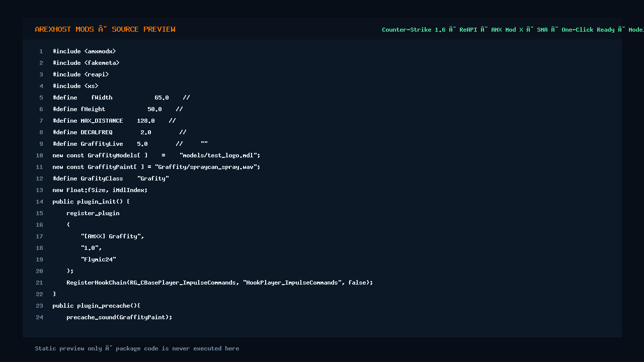This screenshot has width=644, height=362.
Task: Click the '#define MAX_DISTANCE 128.0' line
Action: tap(114, 121)
